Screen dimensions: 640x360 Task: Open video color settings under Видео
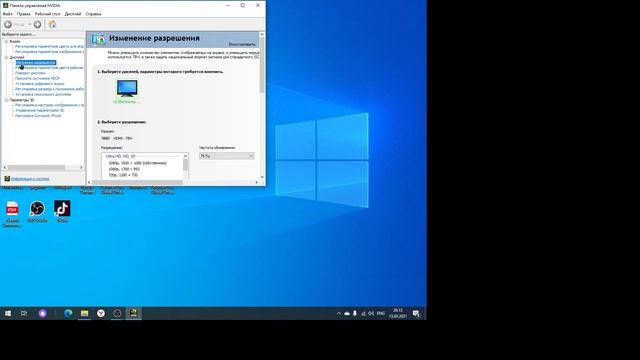[49, 47]
